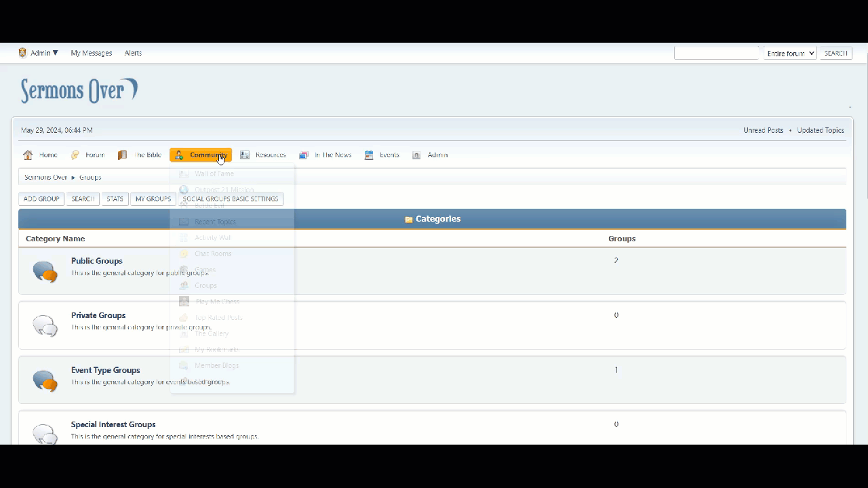Select Member Blogs from Community menu
868x488 pixels.
pyautogui.click(x=216, y=365)
